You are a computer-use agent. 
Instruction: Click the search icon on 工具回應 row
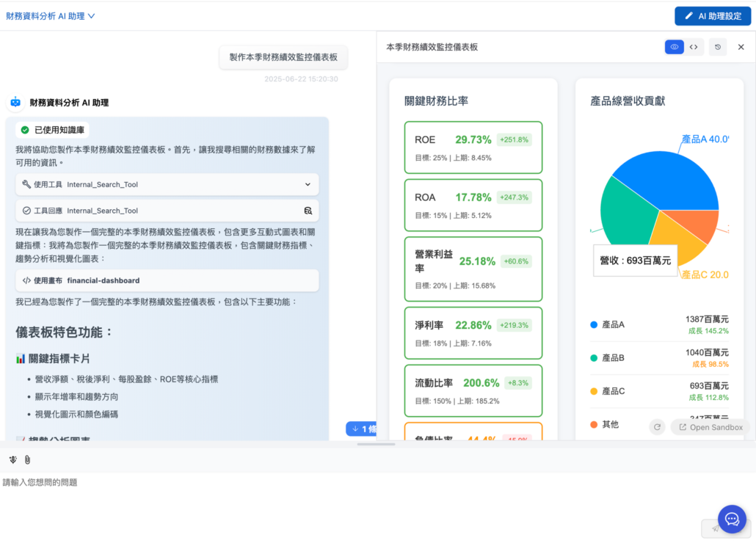[x=308, y=211]
